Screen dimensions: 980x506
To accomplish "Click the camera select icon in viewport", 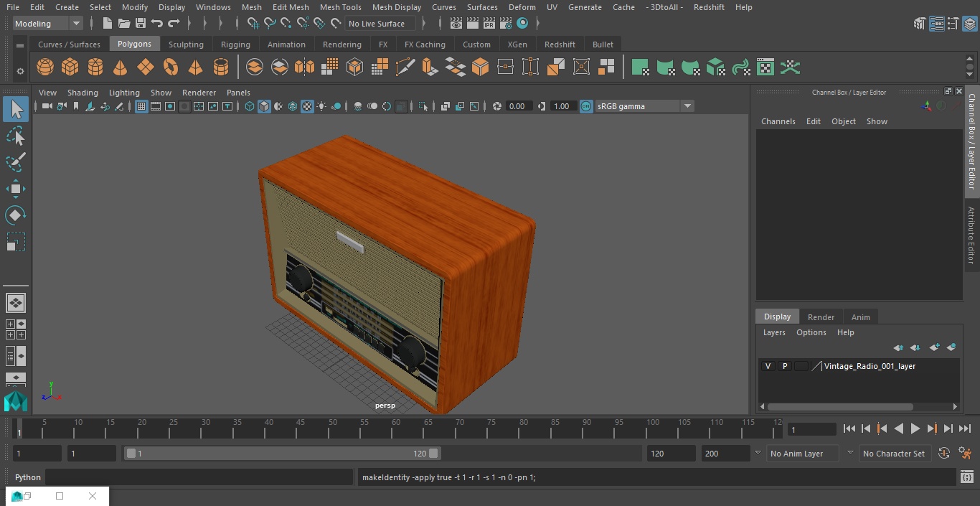I will coord(47,106).
